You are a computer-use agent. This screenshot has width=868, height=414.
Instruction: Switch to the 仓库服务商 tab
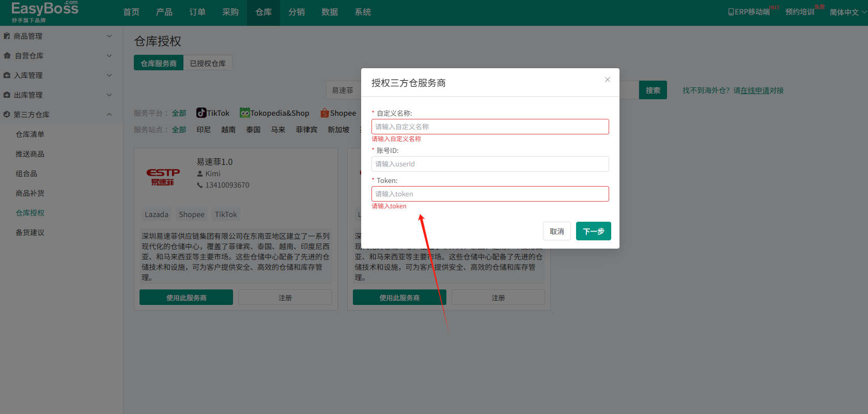[x=159, y=63]
